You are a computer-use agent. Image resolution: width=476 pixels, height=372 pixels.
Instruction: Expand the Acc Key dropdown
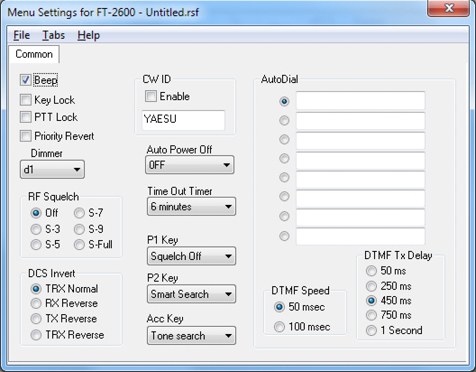click(x=191, y=335)
